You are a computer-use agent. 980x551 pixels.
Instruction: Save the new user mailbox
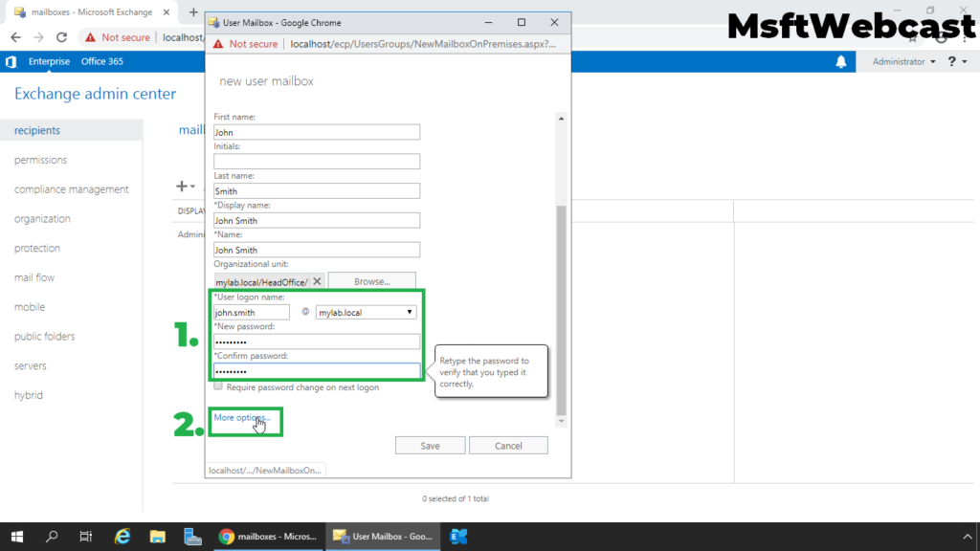(430, 446)
